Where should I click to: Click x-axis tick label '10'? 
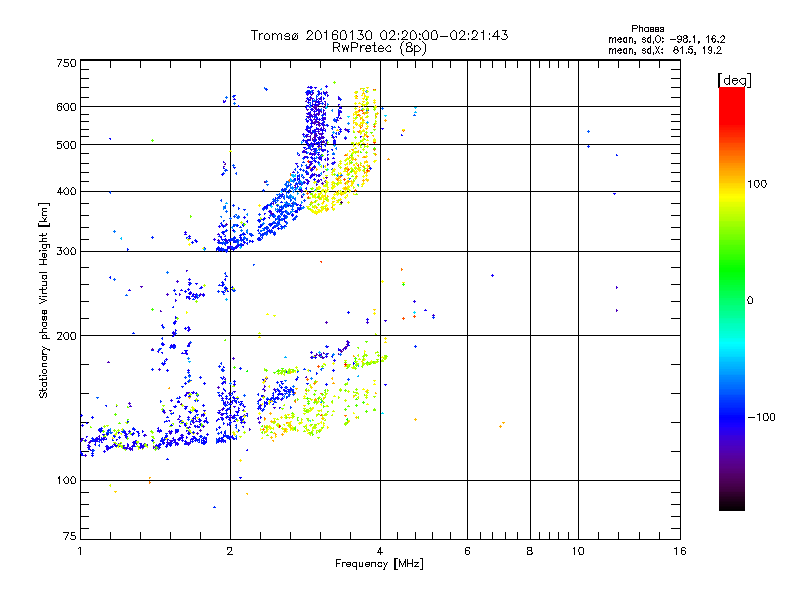click(578, 551)
